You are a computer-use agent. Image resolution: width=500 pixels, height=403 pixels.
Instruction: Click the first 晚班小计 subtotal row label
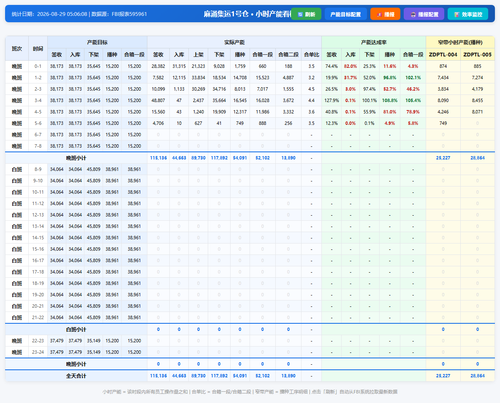pos(76,158)
